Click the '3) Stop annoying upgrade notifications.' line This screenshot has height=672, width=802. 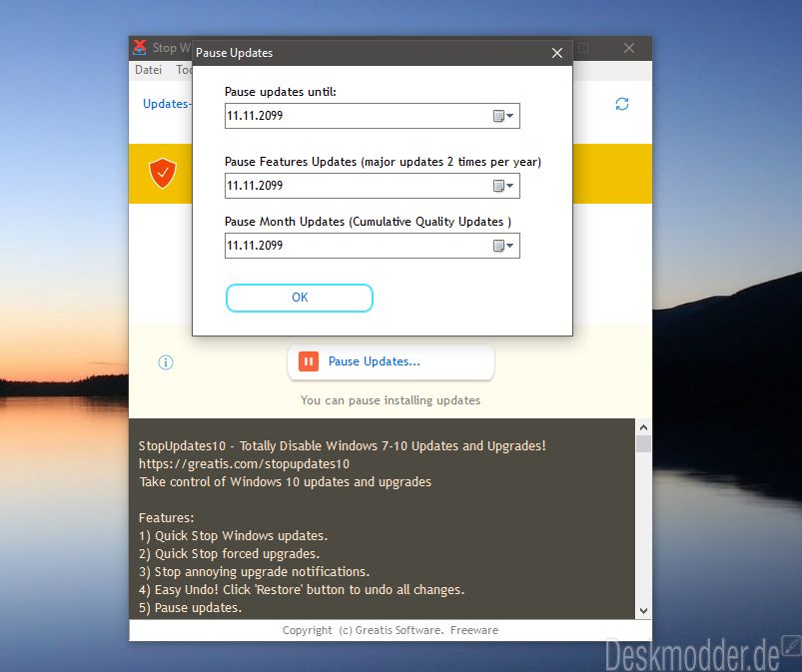pyautogui.click(x=255, y=571)
